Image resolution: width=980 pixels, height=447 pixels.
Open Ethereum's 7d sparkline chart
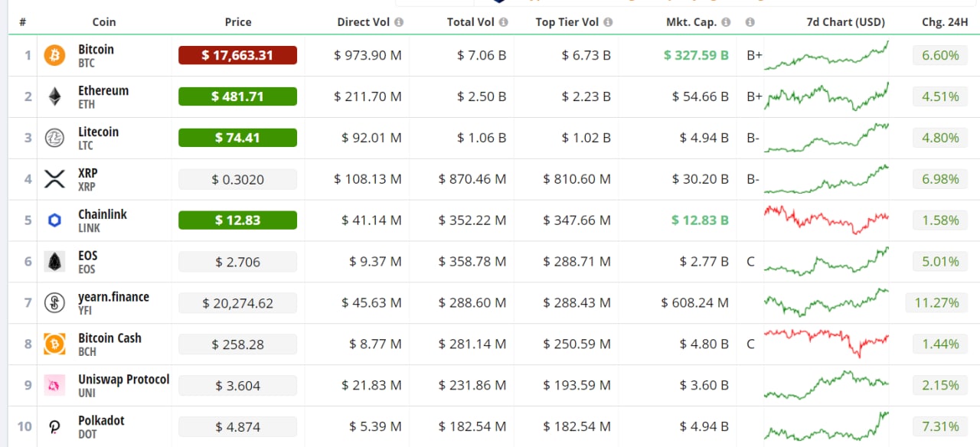(827, 96)
